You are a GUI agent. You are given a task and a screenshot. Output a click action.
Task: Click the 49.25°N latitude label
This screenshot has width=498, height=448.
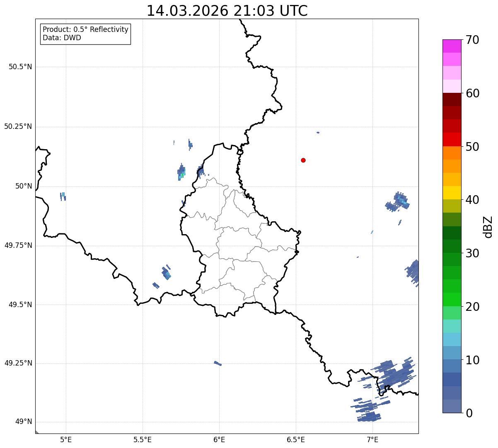[x=18, y=363]
